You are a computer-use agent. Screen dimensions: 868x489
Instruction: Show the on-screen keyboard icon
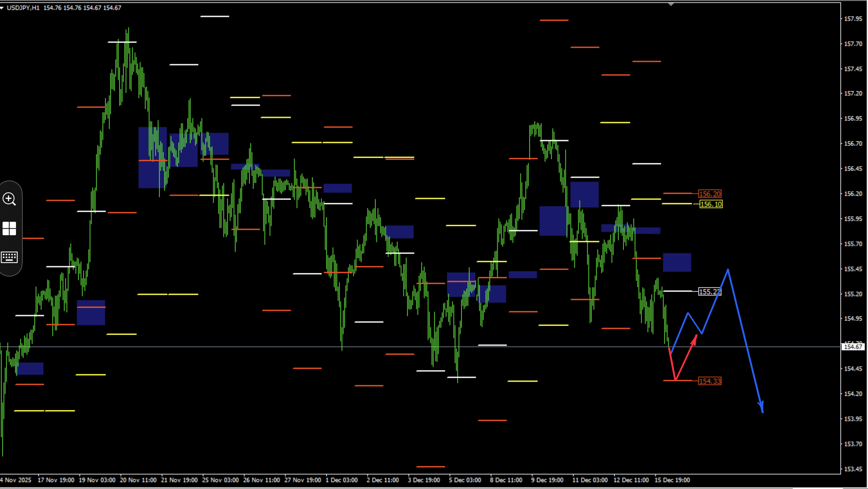point(9,257)
